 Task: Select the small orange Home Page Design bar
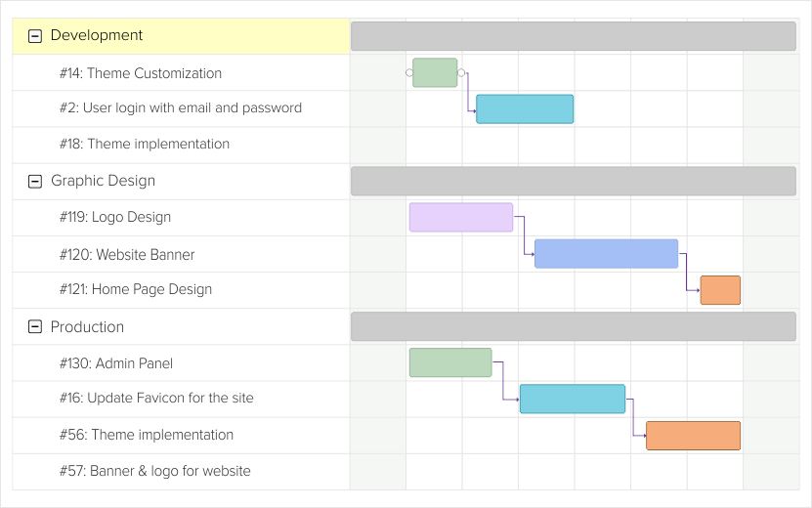[x=720, y=290]
